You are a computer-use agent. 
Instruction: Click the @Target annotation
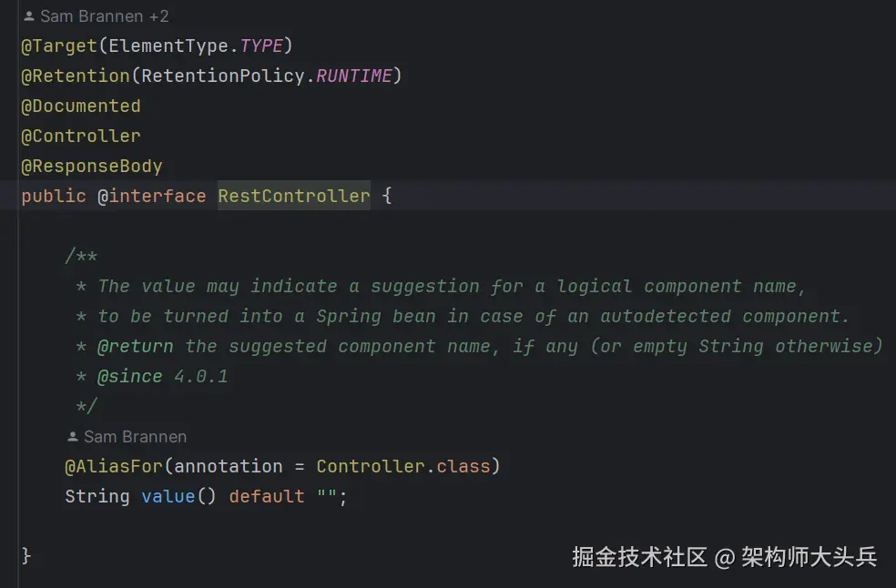[58, 46]
